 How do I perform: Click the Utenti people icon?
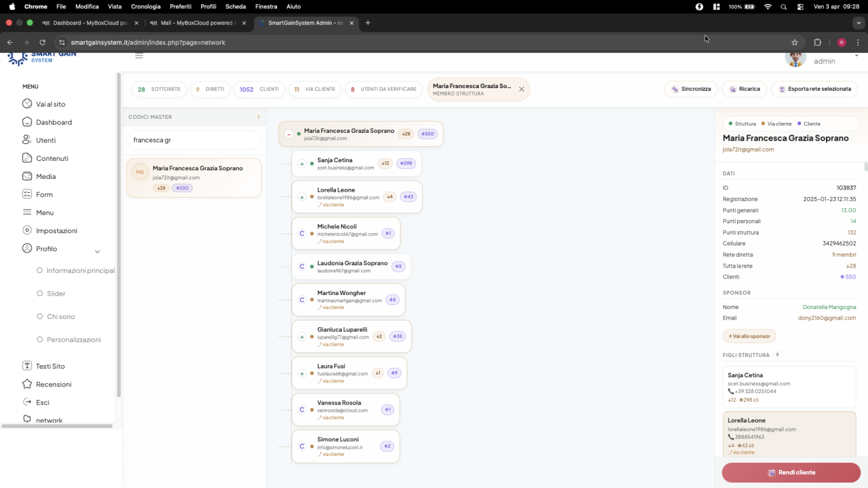click(27, 140)
